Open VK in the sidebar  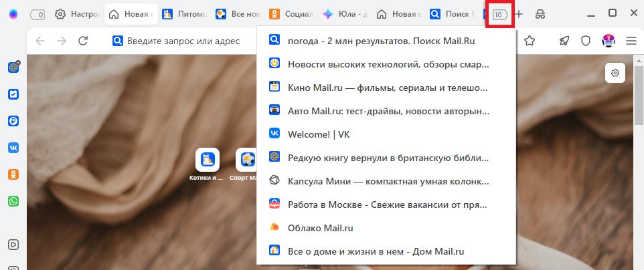pos(13,148)
